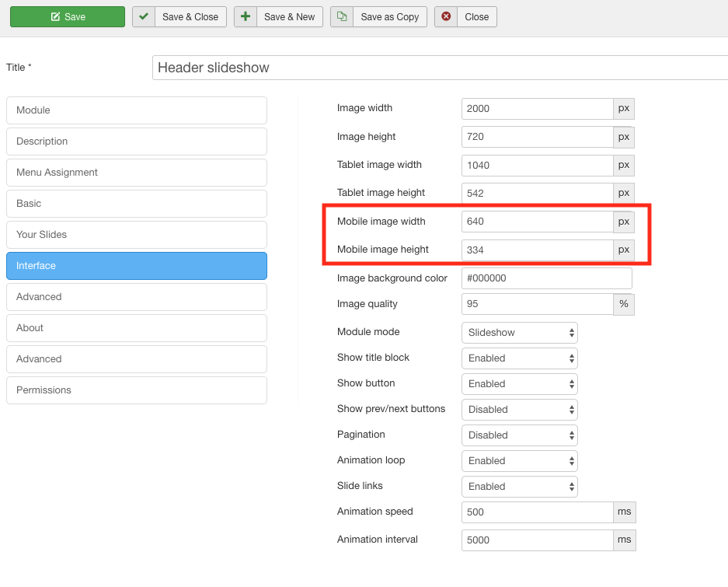The width and height of the screenshot is (728, 587).
Task: Open the Show title block dropdown
Action: click(x=519, y=358)
